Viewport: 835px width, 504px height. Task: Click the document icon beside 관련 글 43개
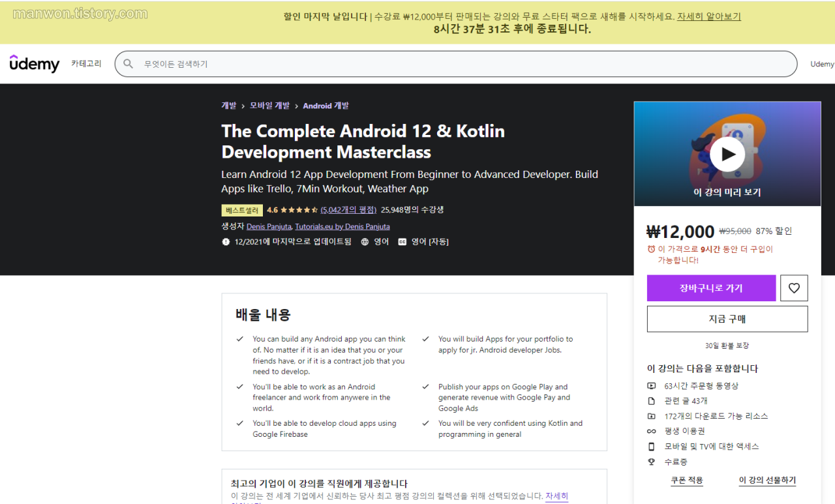651,401
